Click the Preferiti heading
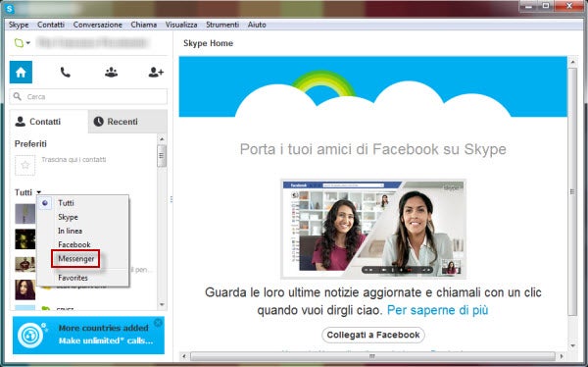 coord(30,144)
